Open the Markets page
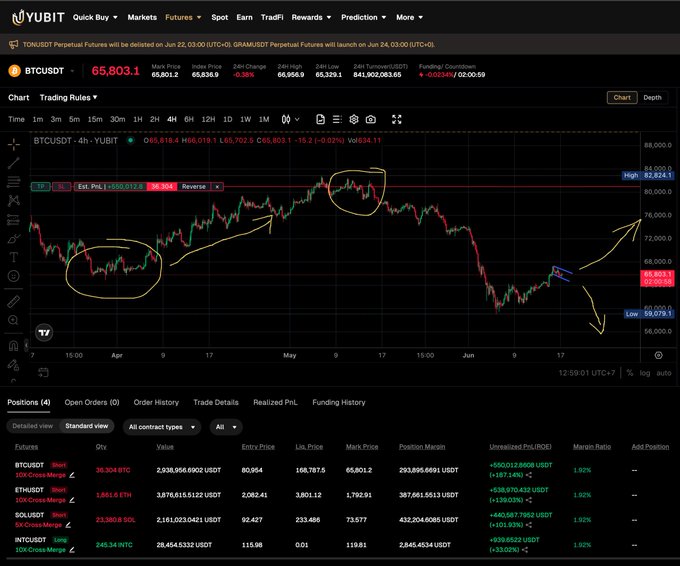The height and width of the screenshot is (566, 680). tap(142, 17)
